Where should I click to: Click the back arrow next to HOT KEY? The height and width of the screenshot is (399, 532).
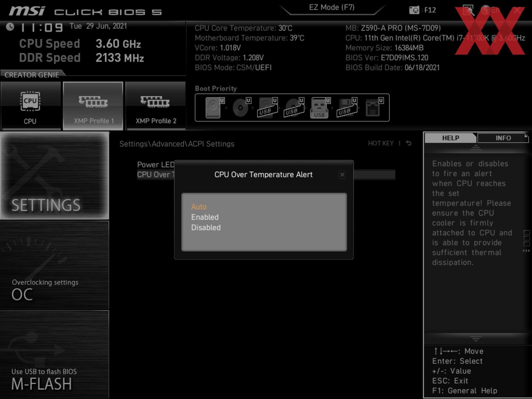(x=409, y=144)
